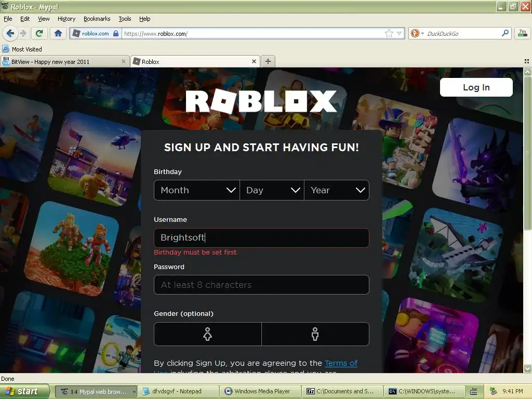Reload the current page
The width and height of the screenshot is (532, 399).
(39, 33)
